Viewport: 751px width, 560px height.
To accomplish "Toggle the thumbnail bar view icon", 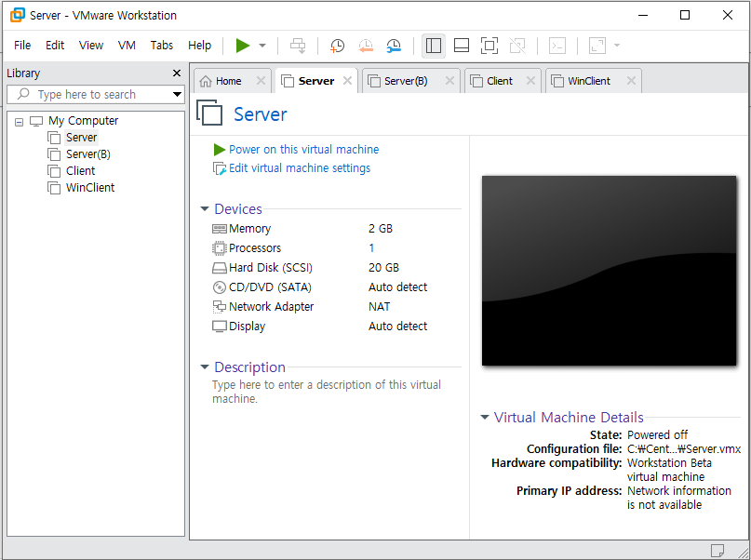I will (462, 46).
